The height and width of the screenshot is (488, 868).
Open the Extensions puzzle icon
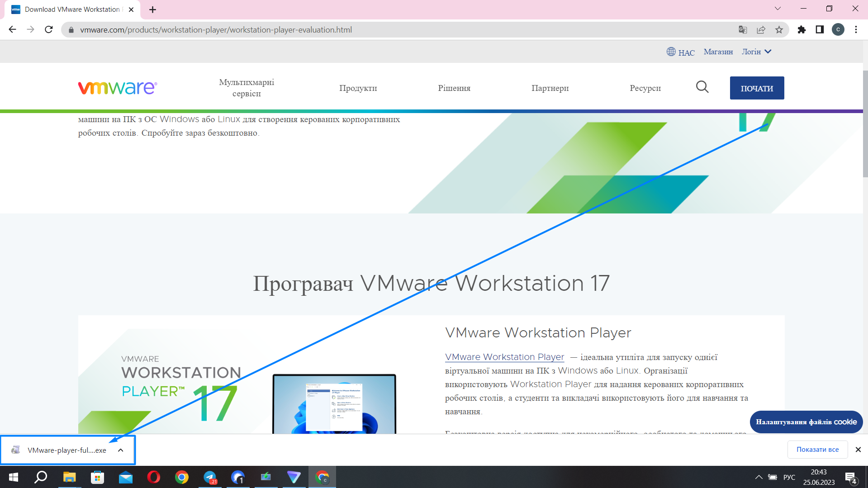(802, 30)
